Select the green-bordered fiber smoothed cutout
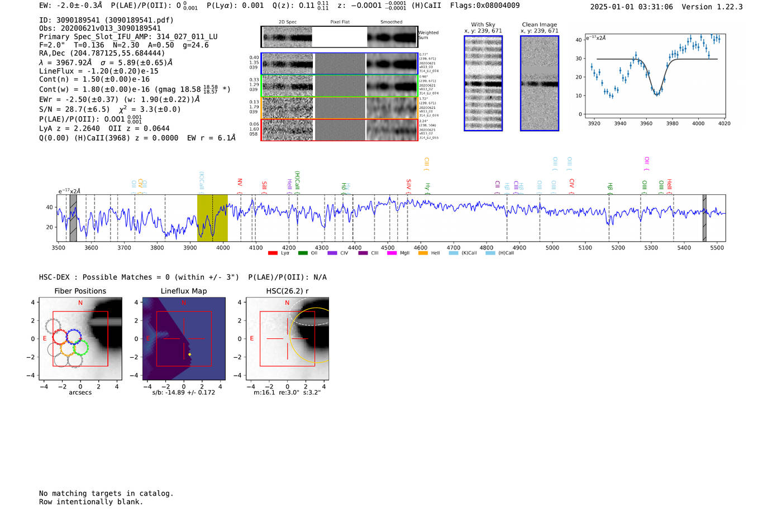Screen dimensions: 782x532 [392, 86]
